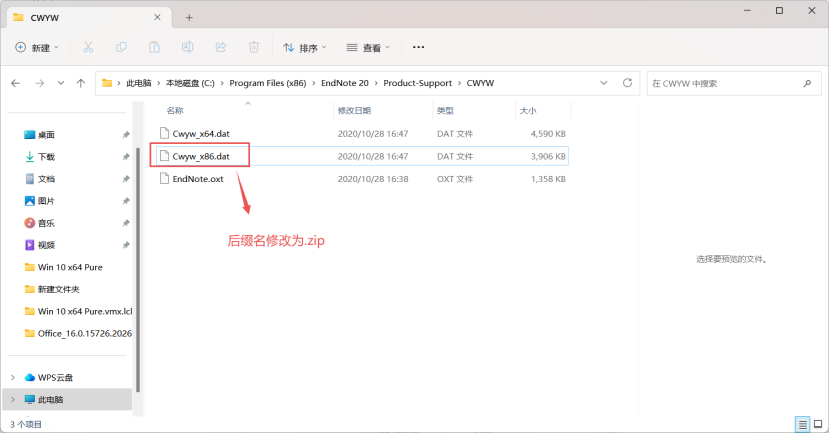Open 新建文件夹 in sidebar

[58, 289]
